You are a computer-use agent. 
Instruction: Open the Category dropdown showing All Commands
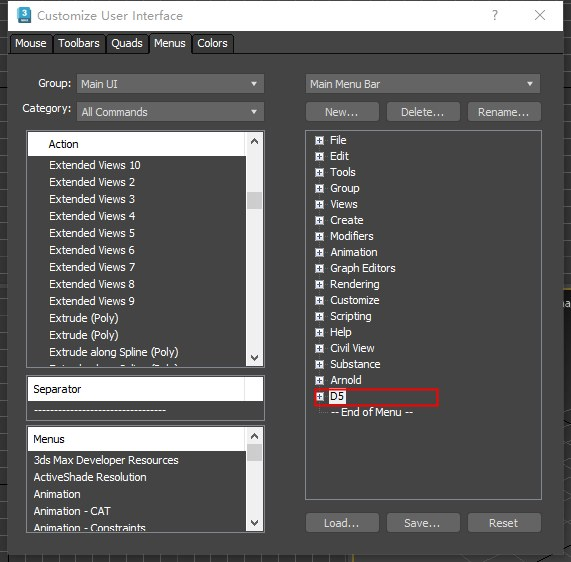170,112
